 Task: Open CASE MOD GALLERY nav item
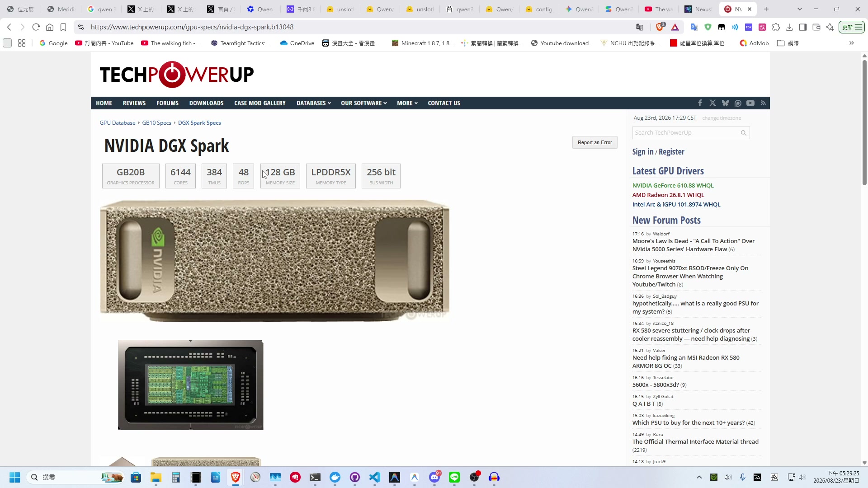click(x=260, y=103)
